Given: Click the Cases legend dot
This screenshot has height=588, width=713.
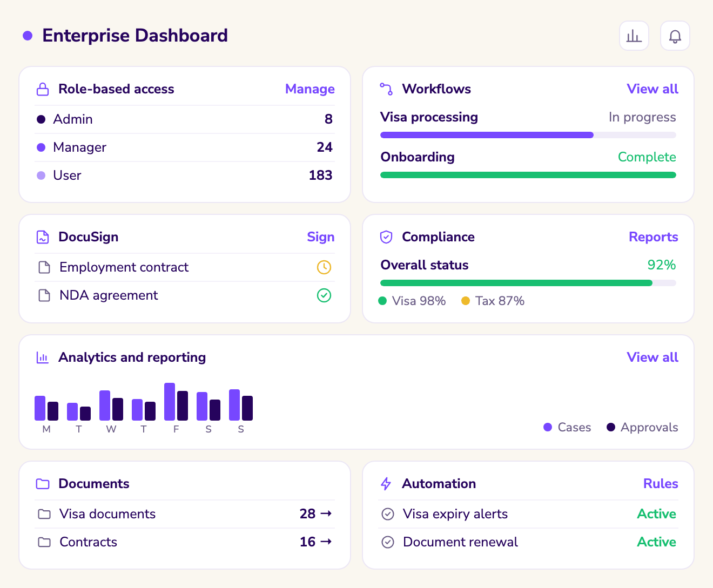Looking at the screenshot, I should click(548, 427).
